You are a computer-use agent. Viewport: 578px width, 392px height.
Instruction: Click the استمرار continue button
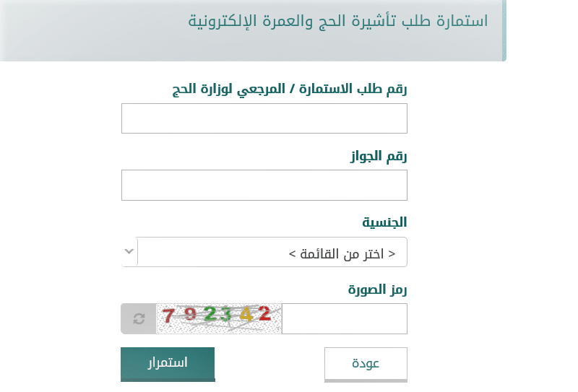[168, 364]
